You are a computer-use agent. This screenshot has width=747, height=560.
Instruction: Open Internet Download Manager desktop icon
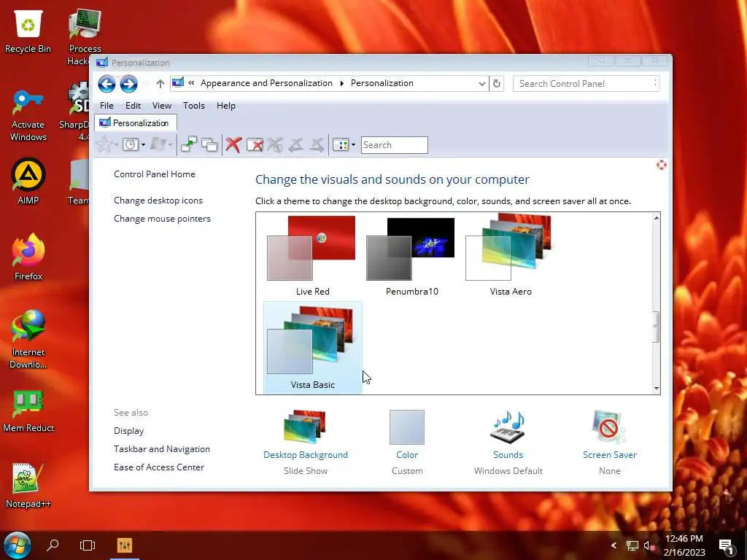[x=28, y=339]
